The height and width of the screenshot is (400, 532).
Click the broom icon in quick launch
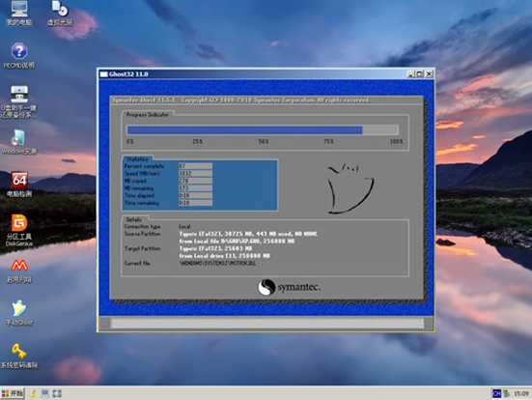click(x=33, y=393)
